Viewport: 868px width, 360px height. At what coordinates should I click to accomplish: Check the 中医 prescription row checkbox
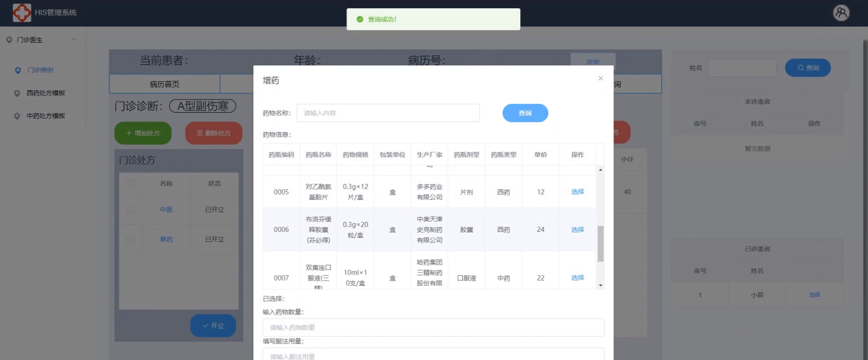(131, 210)
